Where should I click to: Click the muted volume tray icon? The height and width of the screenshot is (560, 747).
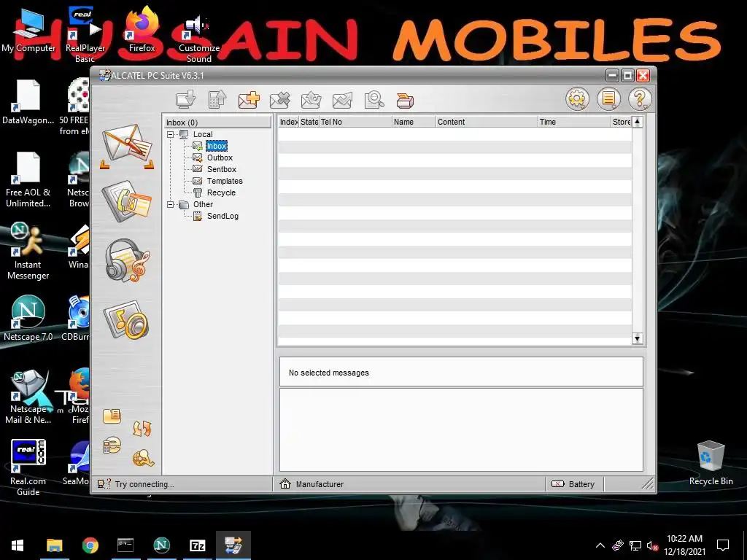pyautogui.click(x=652, y=545)
